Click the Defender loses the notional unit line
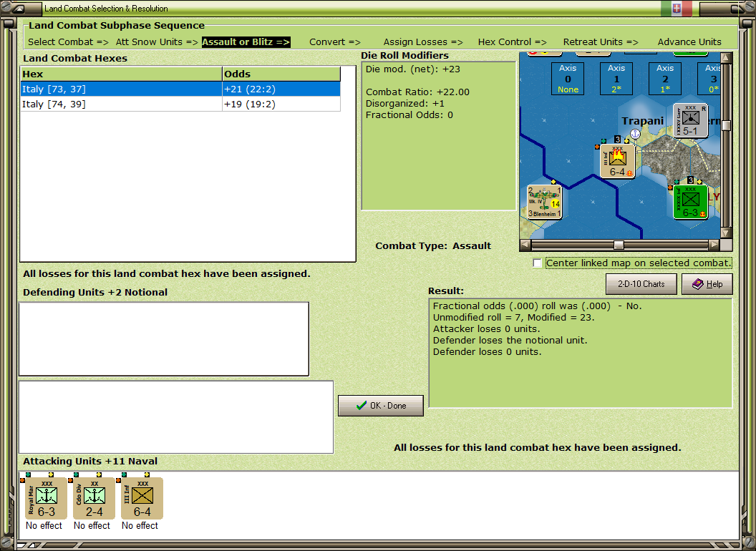The height and width of the screenshot is (551, 756). click(510, 340)
